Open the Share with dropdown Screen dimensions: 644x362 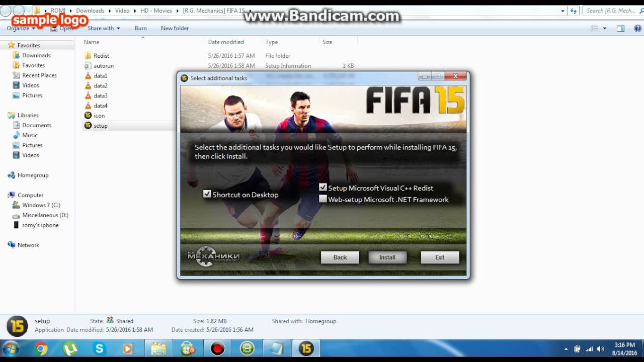click(x=104, y=28)
